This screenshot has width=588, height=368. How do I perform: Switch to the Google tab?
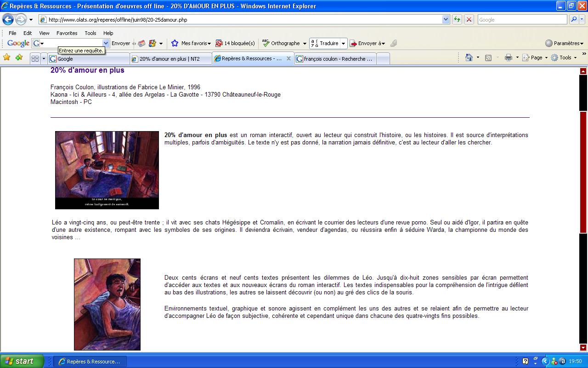(89, 58)
